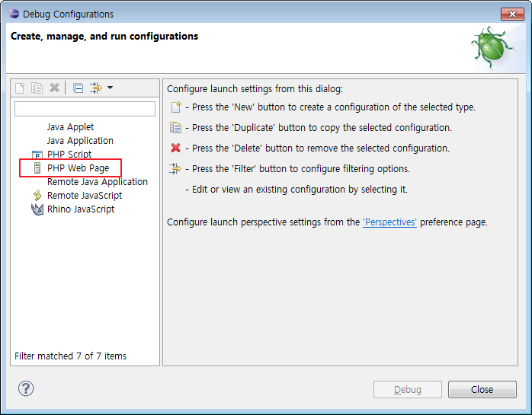Select Remote Java Application entry

[x=97, y=182]
